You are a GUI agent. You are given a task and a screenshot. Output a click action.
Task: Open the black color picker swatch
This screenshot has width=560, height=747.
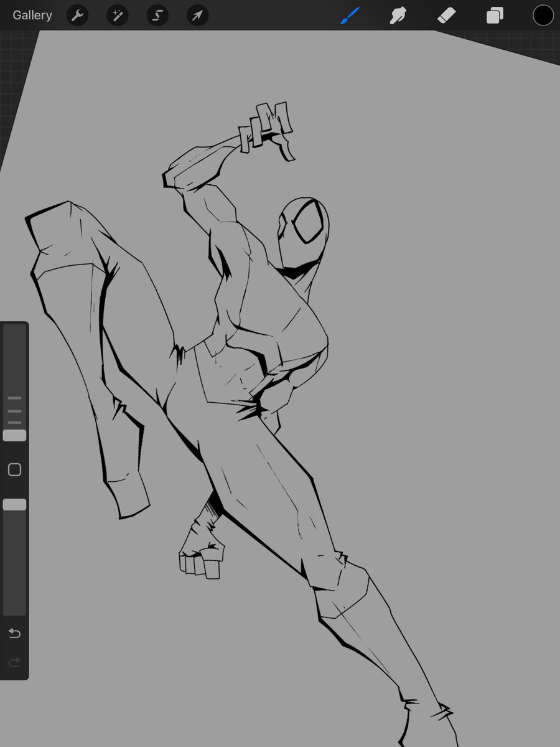(x=543, y=16)
